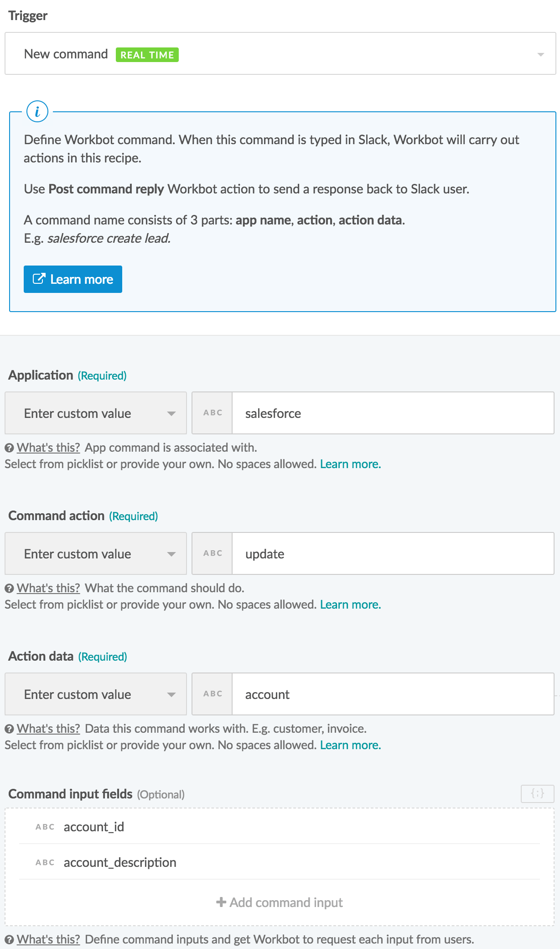The height and width of the screenshot is (949, 560).
Task: Click the ABC type icon beside salesforce
Action: pos(213,413)
